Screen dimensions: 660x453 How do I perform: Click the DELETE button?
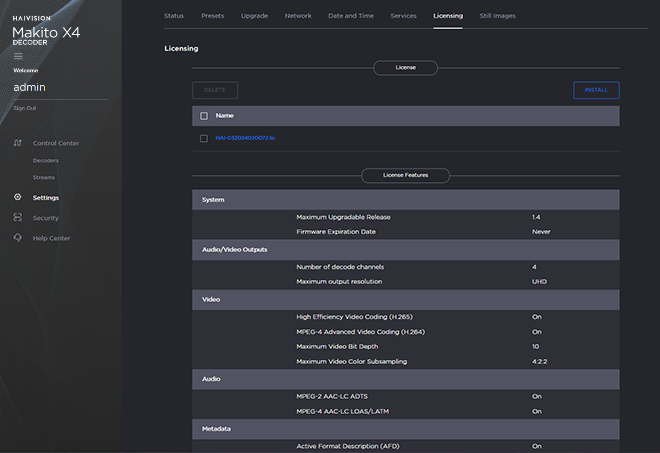tap(215, 90)
